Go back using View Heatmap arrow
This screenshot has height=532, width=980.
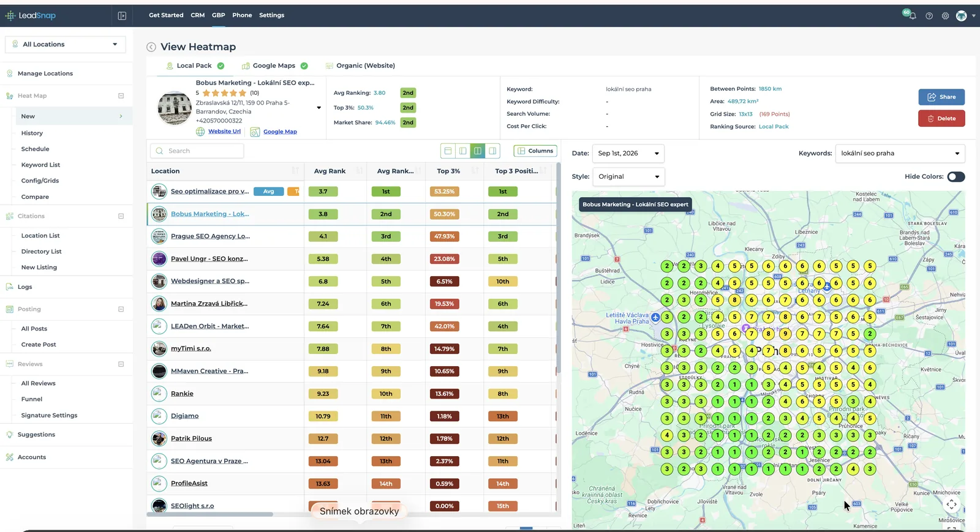[151, 47]
